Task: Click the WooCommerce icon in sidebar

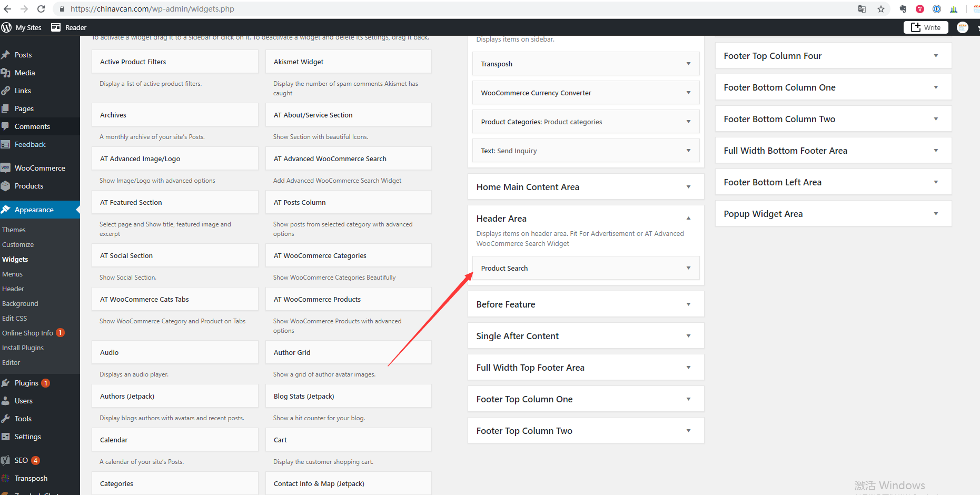Action: click(x=6, y=168)
